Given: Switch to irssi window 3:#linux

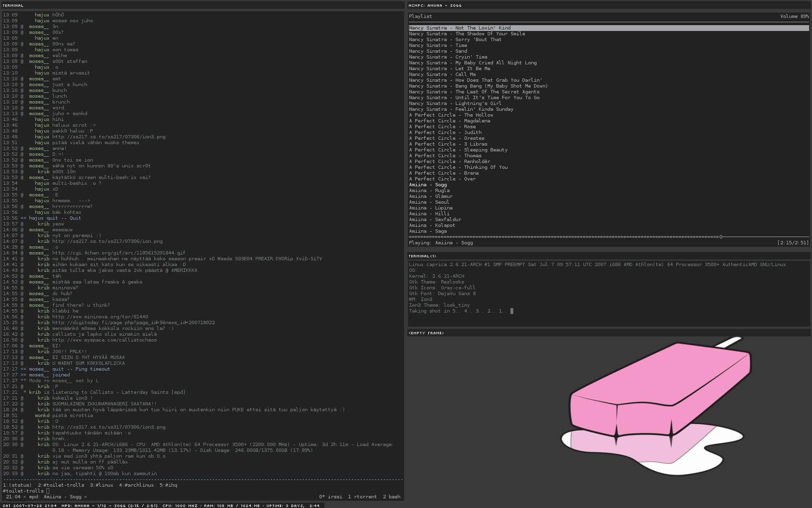Looking at the screenshot, I should tap(101, 485).
